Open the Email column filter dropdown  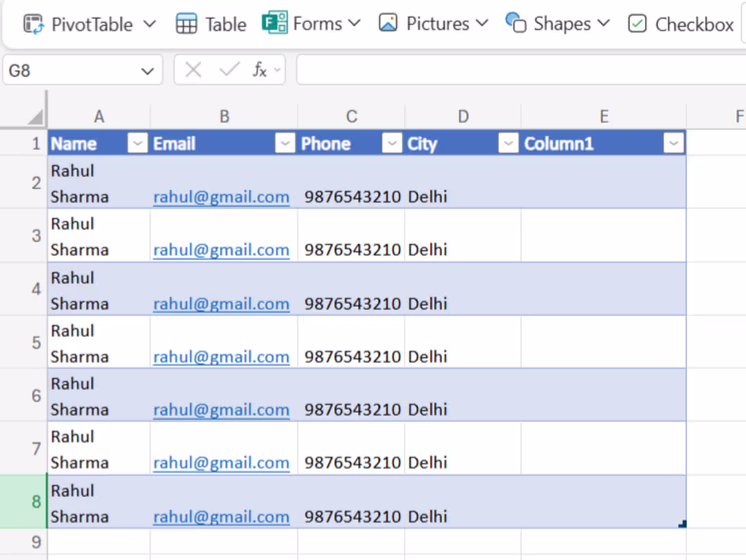[285, 144]
